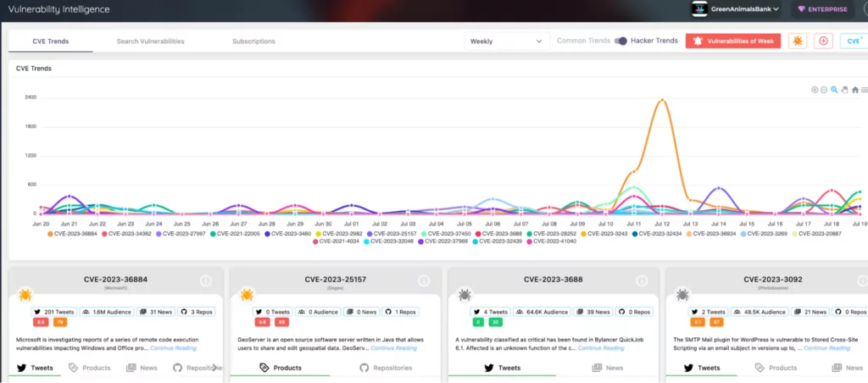Click the 201 Tweets badge
Screen dimensions: 868x383
(x=55, y=312)
